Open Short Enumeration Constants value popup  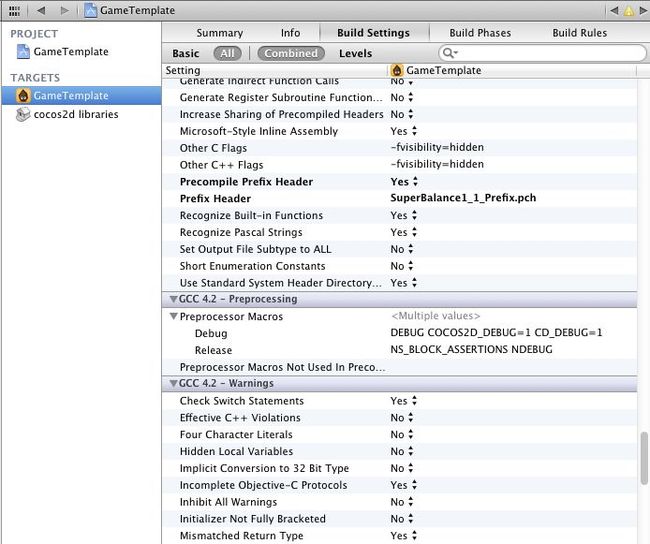[402, 266]
